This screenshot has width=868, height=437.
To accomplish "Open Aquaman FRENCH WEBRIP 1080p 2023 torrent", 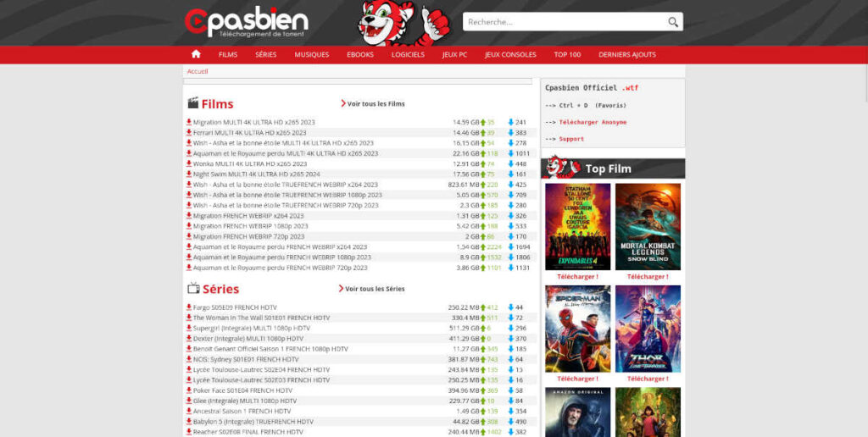I will (x=282, y=257).
